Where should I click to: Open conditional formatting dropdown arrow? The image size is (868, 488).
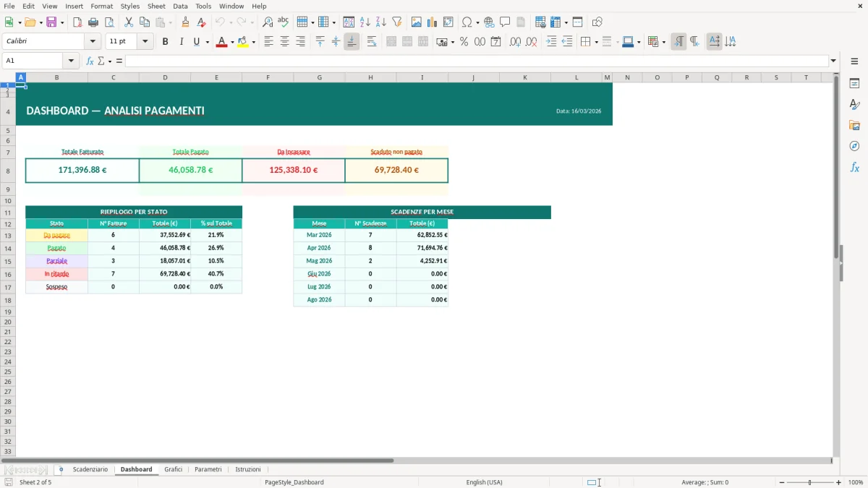click(x=663, y=42)
